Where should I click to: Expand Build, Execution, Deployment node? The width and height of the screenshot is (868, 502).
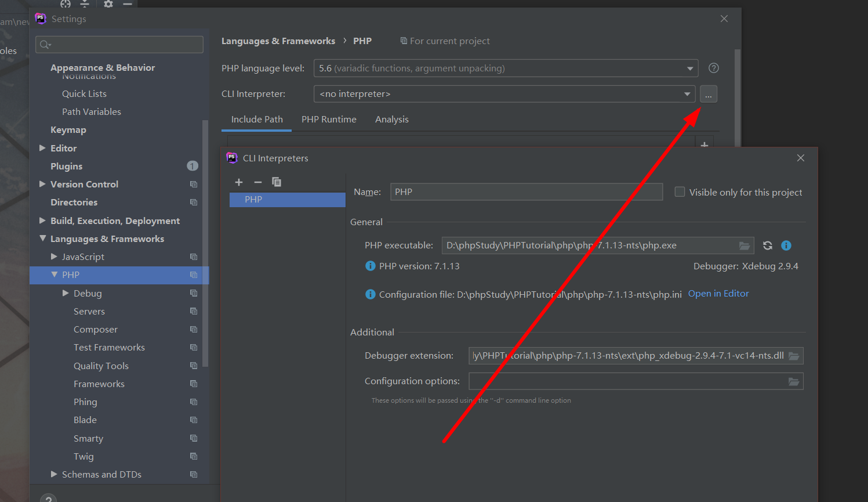[x=42, y=221]
